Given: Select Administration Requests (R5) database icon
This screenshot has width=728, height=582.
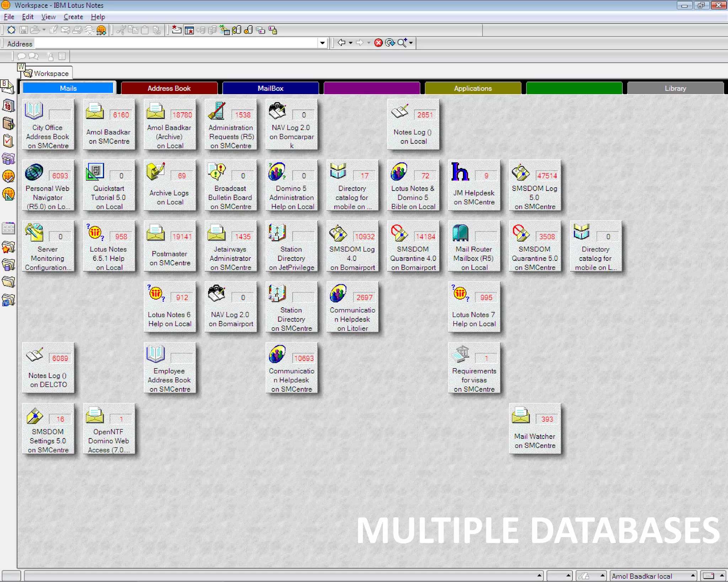Looking at the screenshot, I should [x=231, y=125].
